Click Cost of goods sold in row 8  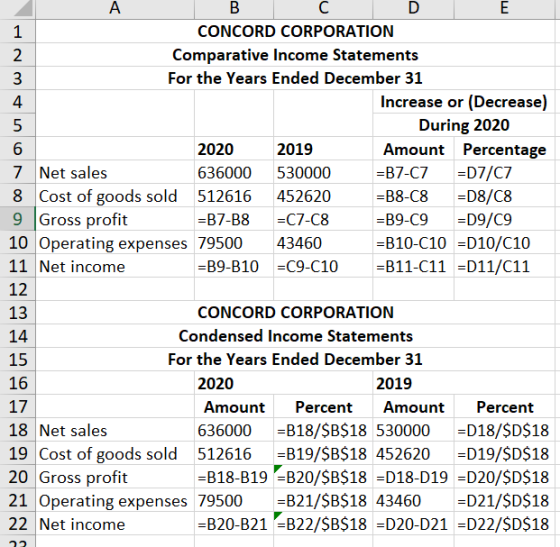point(115,196)
